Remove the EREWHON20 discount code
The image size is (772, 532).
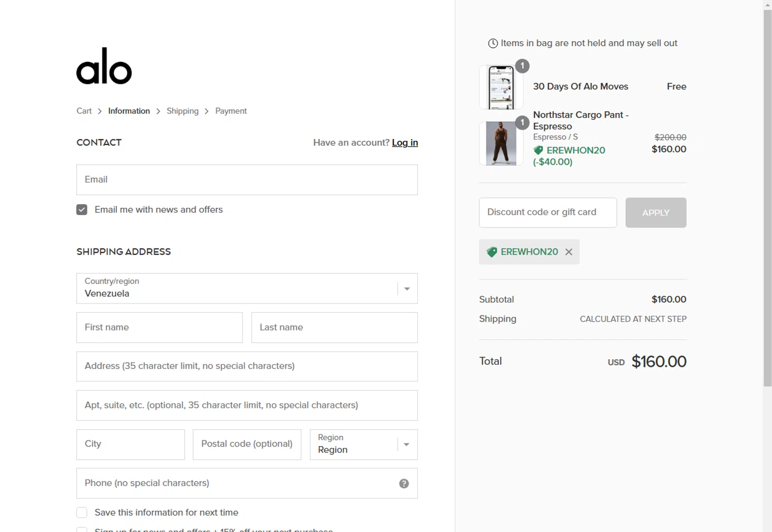569,252
